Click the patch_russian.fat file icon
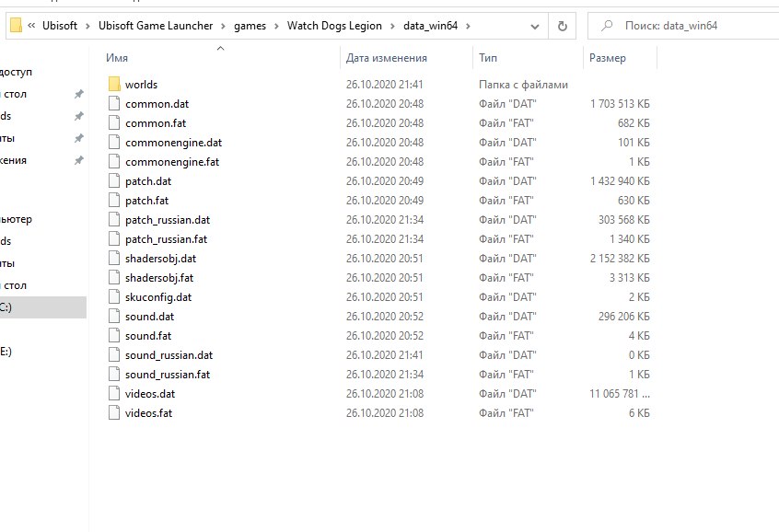 pos(114,239)
